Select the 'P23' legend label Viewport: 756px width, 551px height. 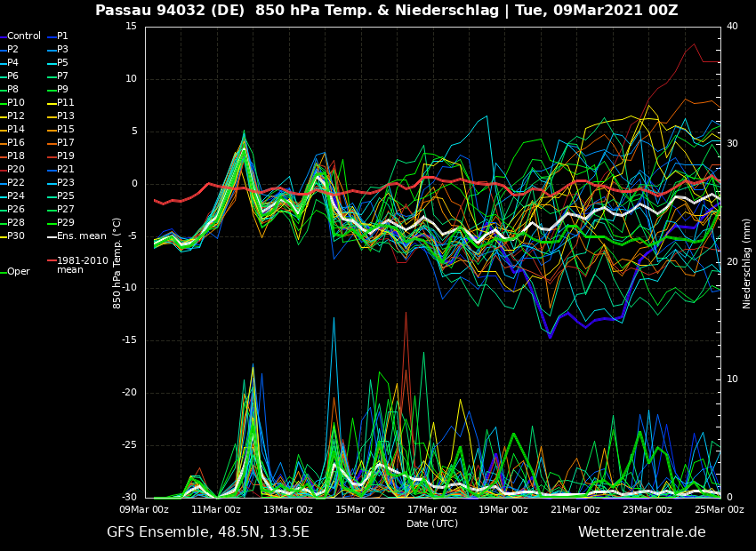(66, 182)
